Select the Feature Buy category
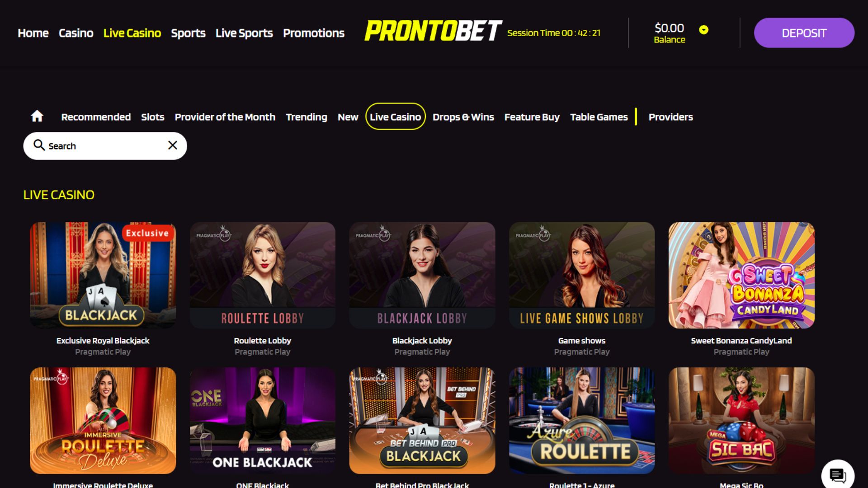Viewport: 868px width, 488px height. [532, 117]
